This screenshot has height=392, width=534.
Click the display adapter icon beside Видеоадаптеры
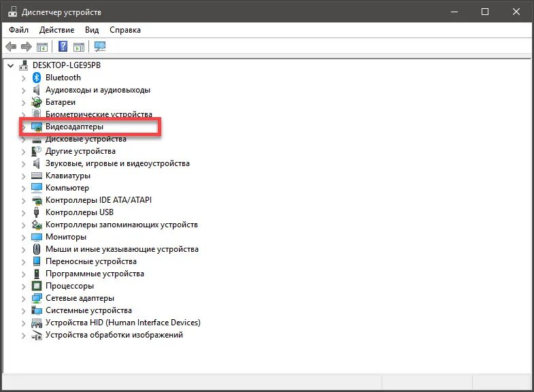(37, 127)
